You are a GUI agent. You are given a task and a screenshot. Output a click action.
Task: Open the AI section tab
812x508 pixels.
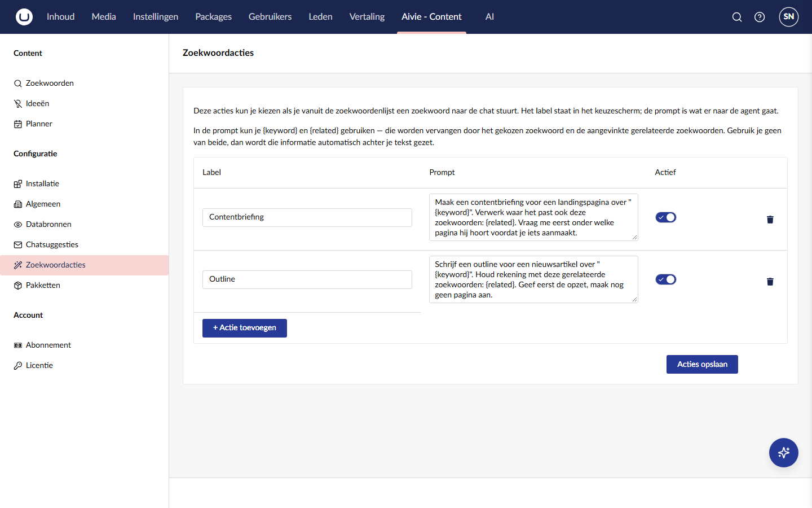pyautogui.click(x=489, y=17)
